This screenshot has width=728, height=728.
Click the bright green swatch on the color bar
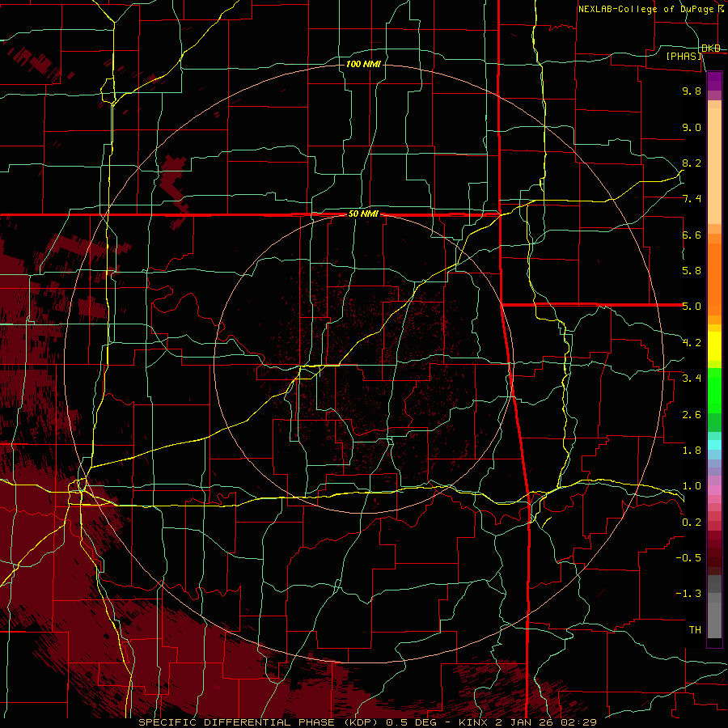714,390
